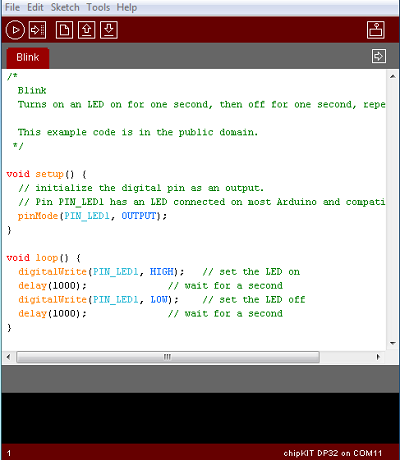Open the Serial Monitor icon
The height and width of the screenshot is (460, 400).
tap(376, 30)
